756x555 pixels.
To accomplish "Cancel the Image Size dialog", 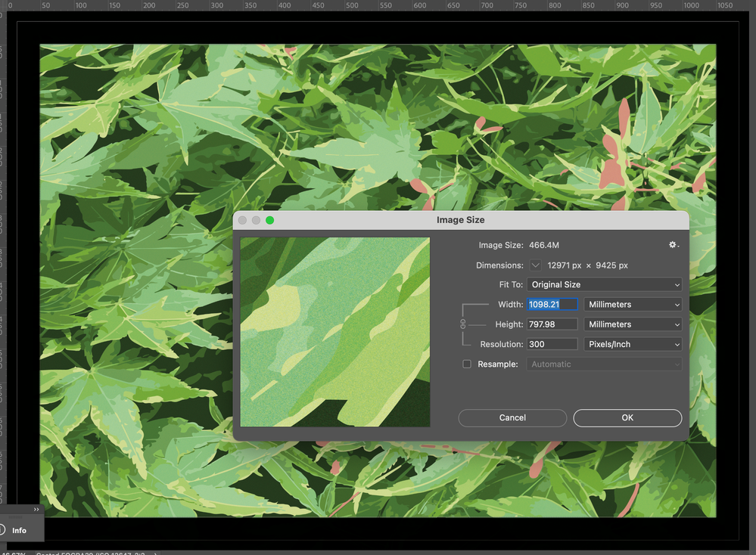I will tap(512, 417).
